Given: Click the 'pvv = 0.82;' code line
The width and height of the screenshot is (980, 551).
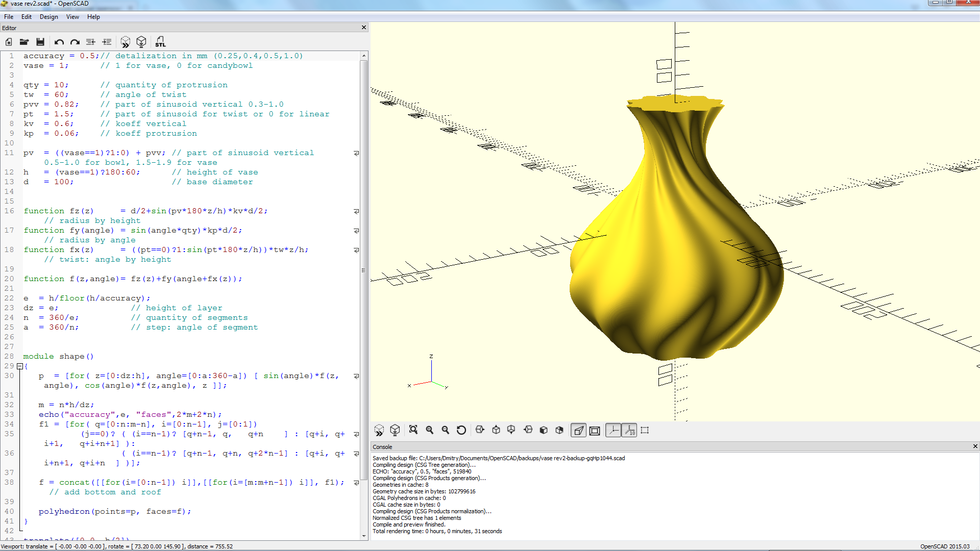Looking at the screenshot, I should pyautogui.click(x=153, y=105).
